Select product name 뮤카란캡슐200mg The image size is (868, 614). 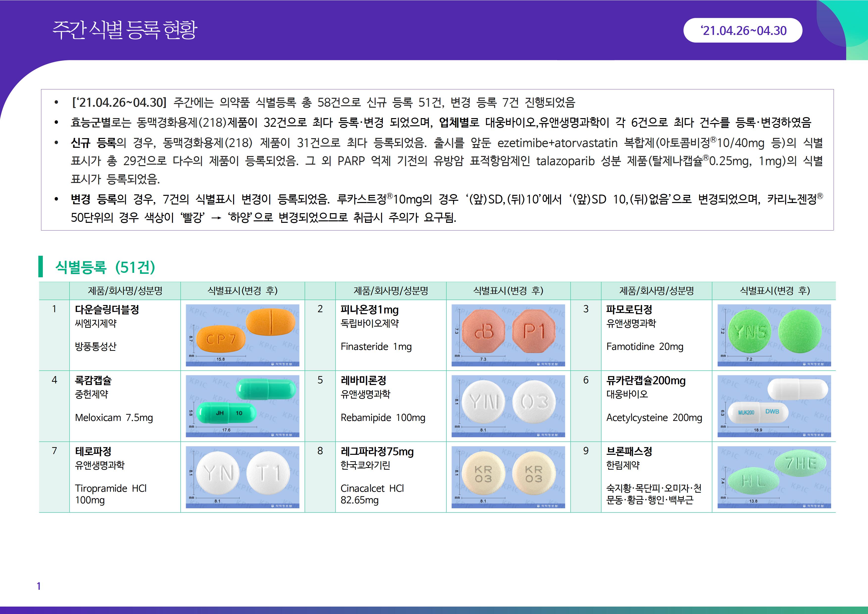[646, 380]
